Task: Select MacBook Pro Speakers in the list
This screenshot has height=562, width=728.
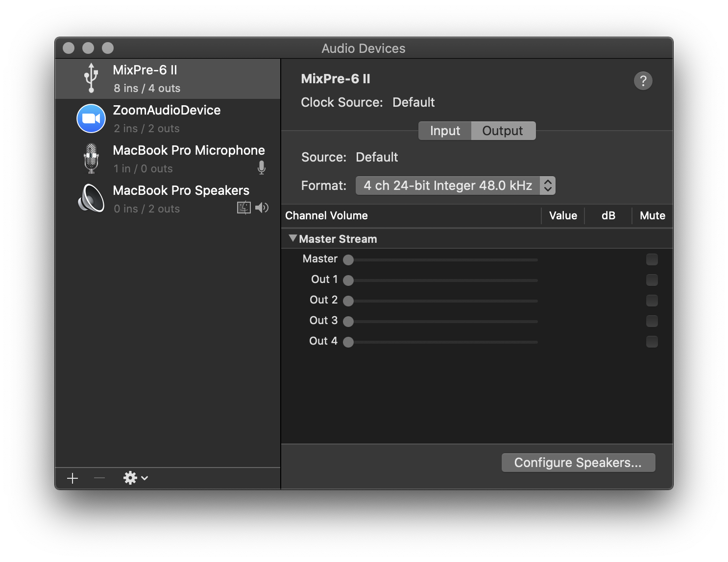Action: click(x=168, y=199)
